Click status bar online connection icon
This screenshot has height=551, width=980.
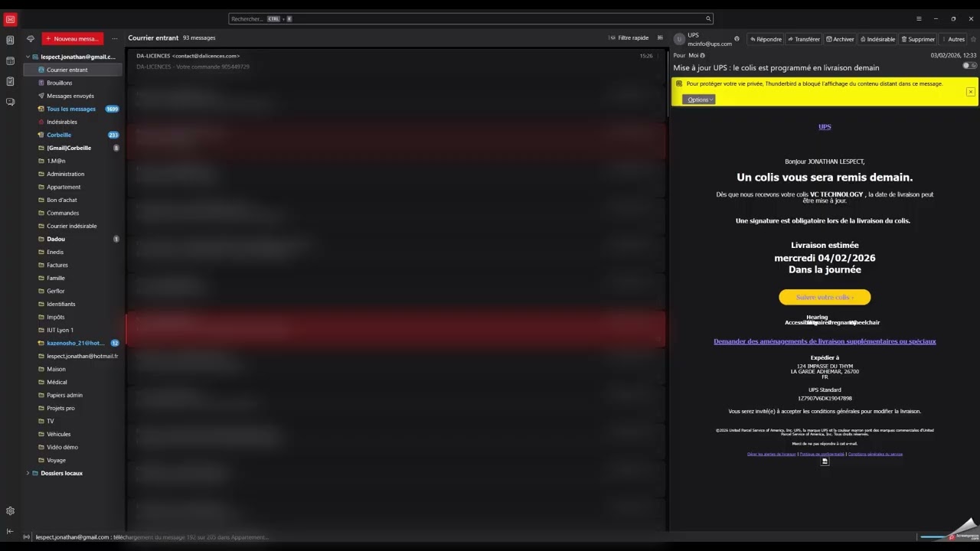point(27,537)
